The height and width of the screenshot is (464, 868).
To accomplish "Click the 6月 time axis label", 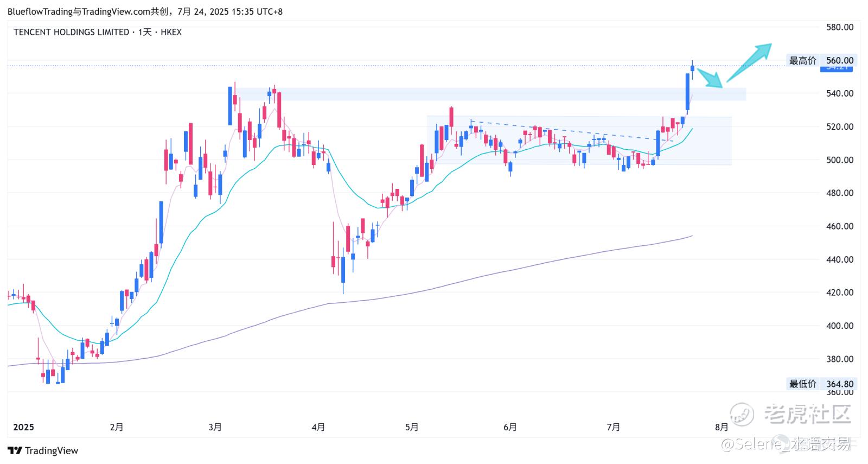I will 510,427.
